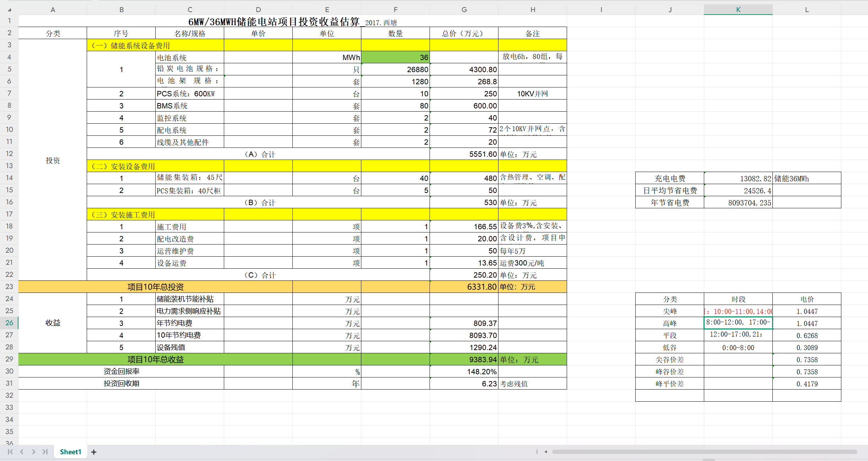This screenshot has width=868, height=461.
Task: Click the sheet tab split handle
Action: tap(537, 452)
